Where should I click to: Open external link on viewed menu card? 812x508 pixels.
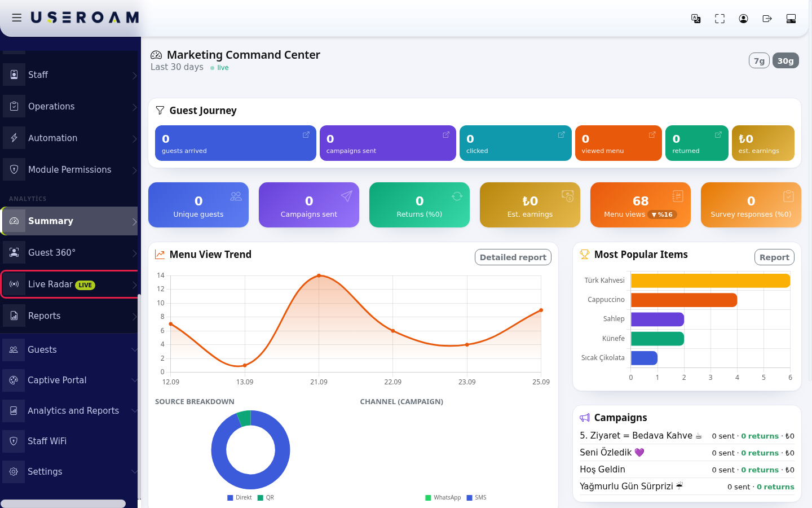(652, 135)
